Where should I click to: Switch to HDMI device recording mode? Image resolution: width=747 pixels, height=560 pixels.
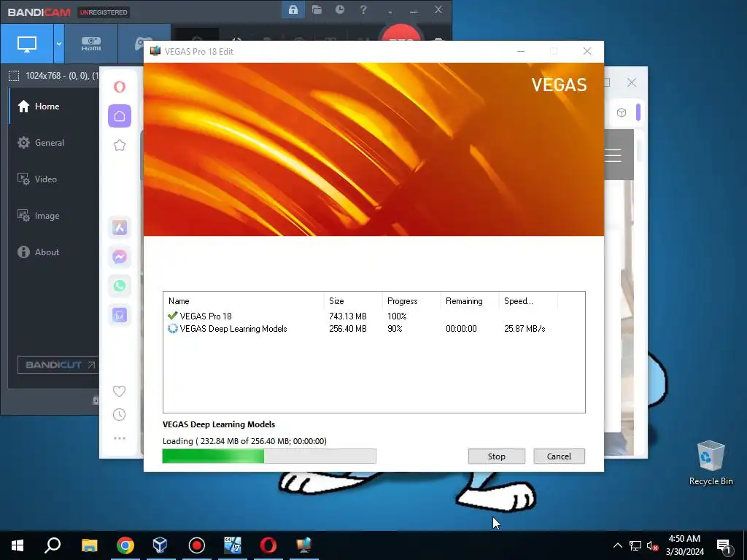click(x=91, y=44)
